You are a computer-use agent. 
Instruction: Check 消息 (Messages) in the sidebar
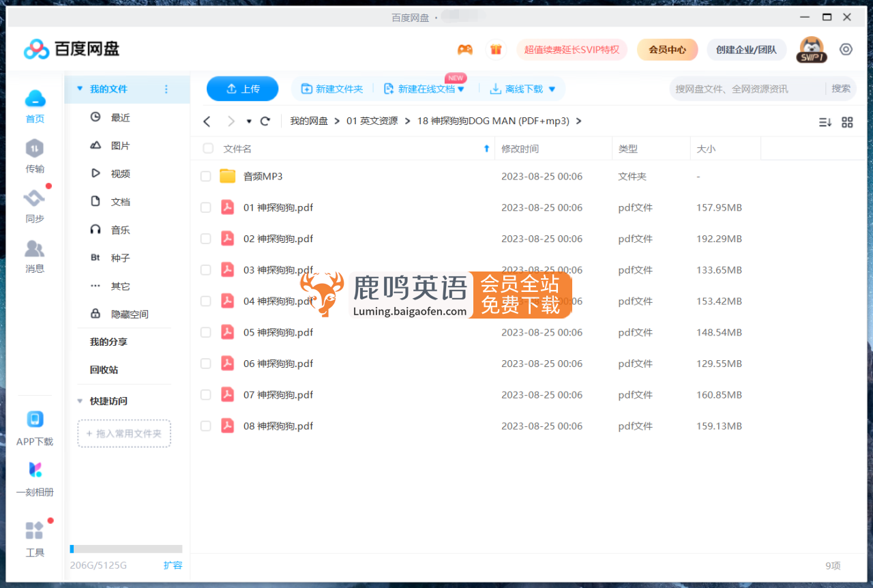35,255
